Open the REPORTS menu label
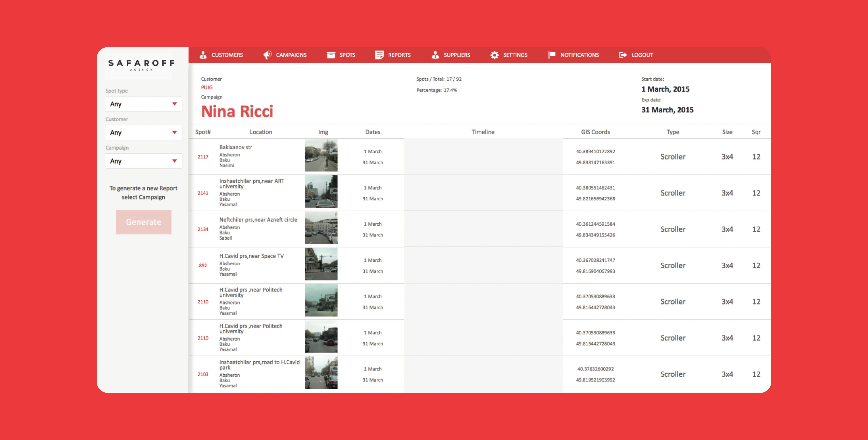Viewport: 868px width, 440px height. (x=399, y=55)
